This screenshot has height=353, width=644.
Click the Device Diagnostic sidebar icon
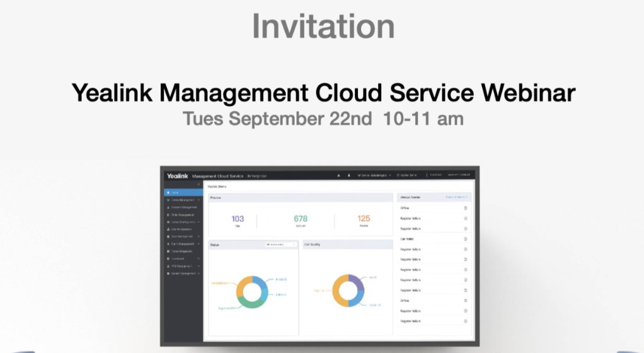[168, 251]
